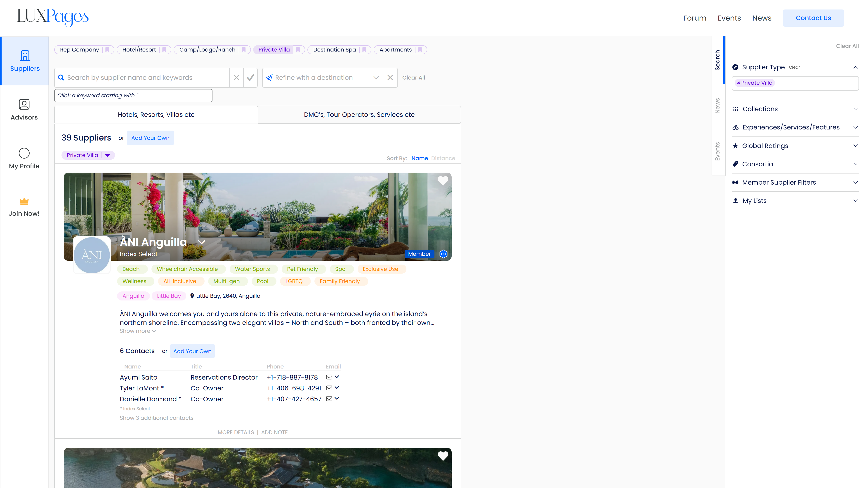The height and width of the screenshot is (488, 868).
Task: Toggle the Private Villa filter chip
Action: pos(274,49)
